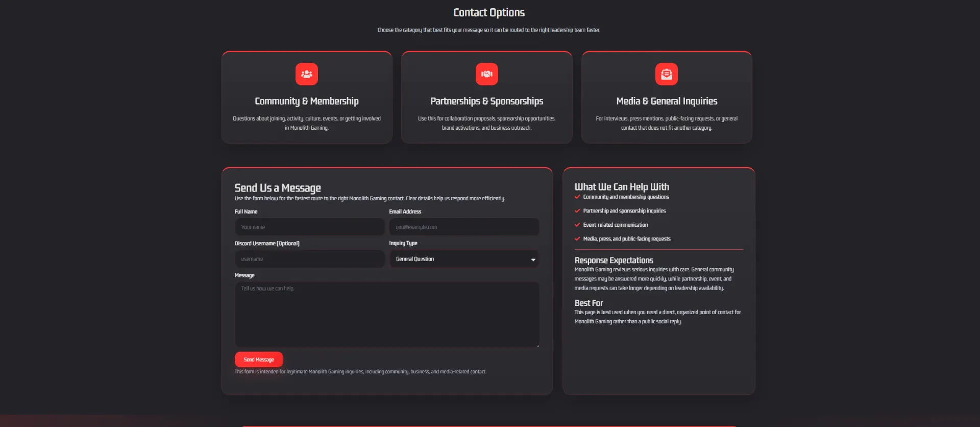Click the Contact Options heading

point(489,12)
